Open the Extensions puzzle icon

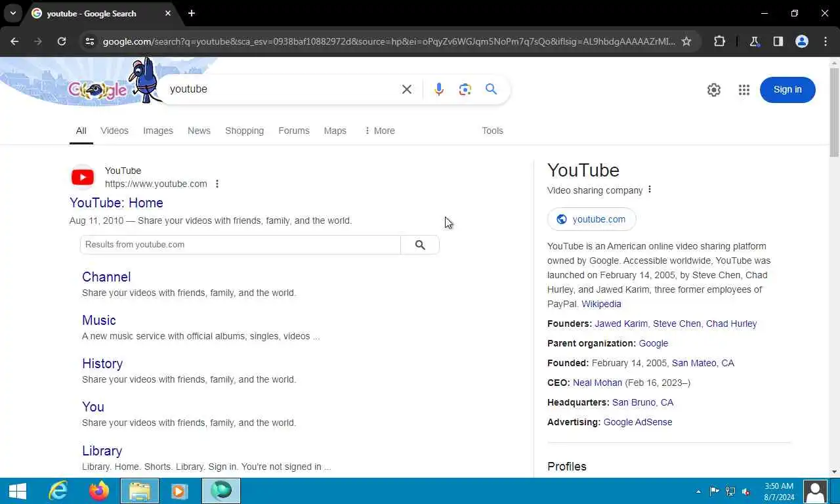pyautogui.click(x=719, y=41)
